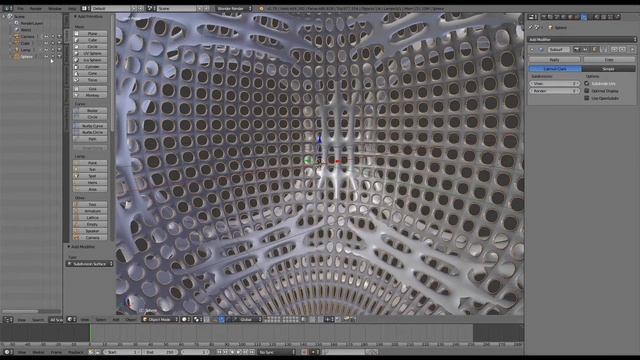Screen dimensions: 640x360
Task: Add a Text object
Action: (x=90, y=204)
